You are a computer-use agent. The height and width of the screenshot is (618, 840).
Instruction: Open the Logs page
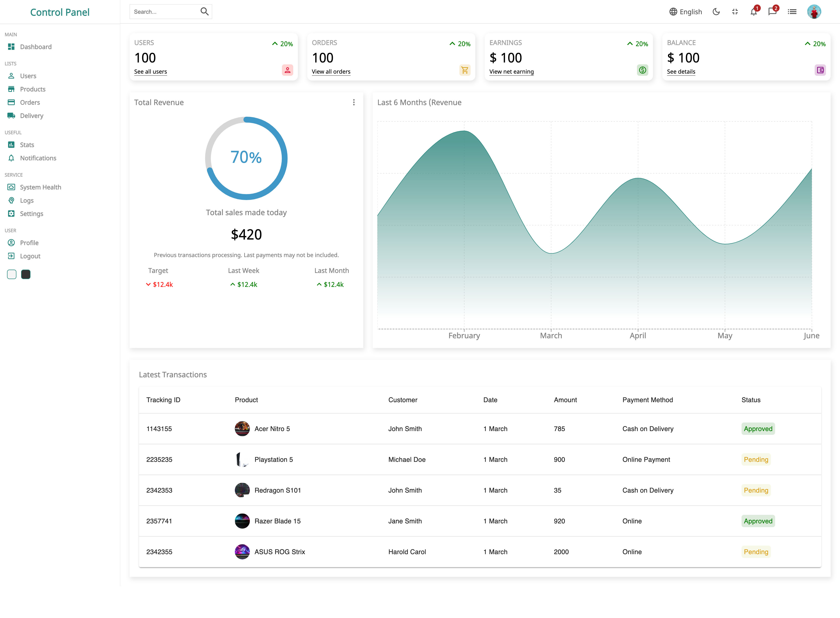pos(27,200)
